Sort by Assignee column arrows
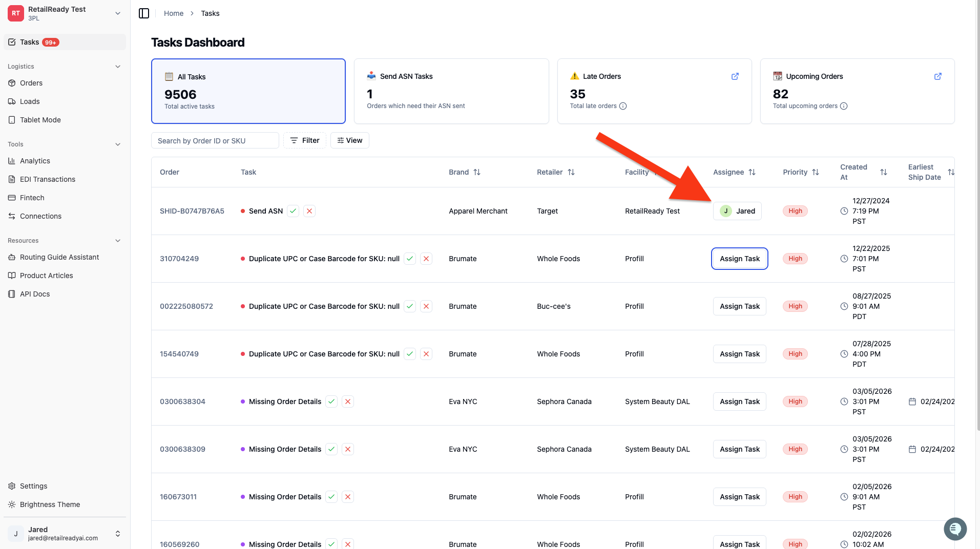 (x=752, y=172)
